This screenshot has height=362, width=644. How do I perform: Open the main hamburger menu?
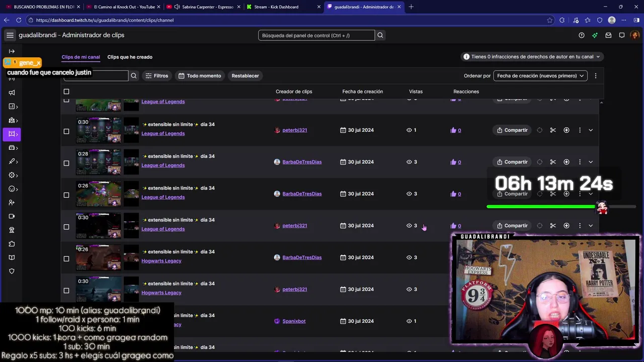pyautogui.click(x=10, y=35)
